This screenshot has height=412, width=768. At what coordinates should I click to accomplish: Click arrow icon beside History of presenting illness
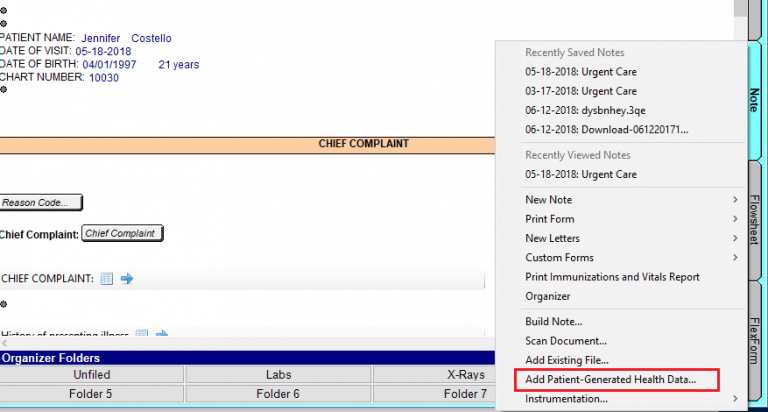tap(161, 335)
